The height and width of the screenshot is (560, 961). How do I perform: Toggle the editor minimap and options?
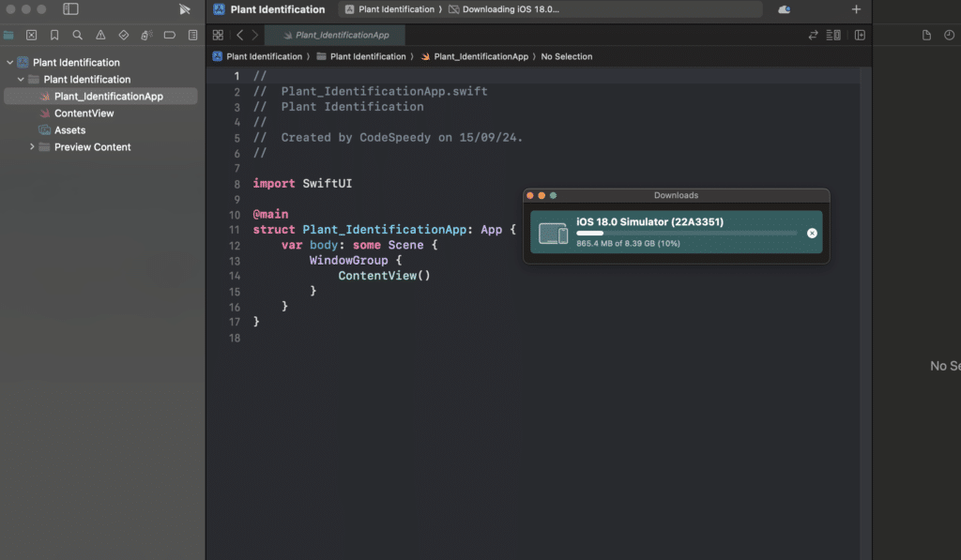(833, 35)
